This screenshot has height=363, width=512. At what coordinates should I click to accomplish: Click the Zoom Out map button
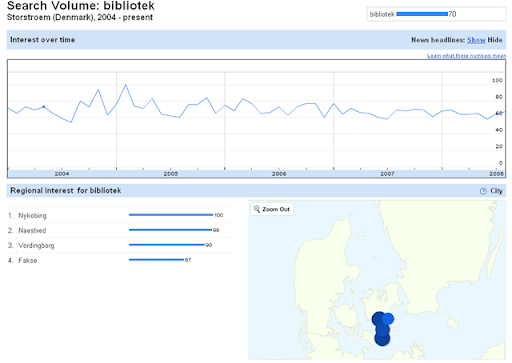click(272, 209)
